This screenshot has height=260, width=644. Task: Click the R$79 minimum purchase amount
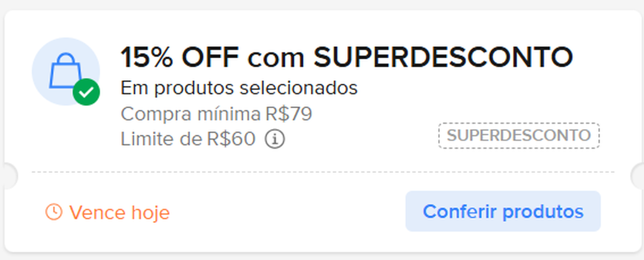pyautogui.click(x=288, y=114)
